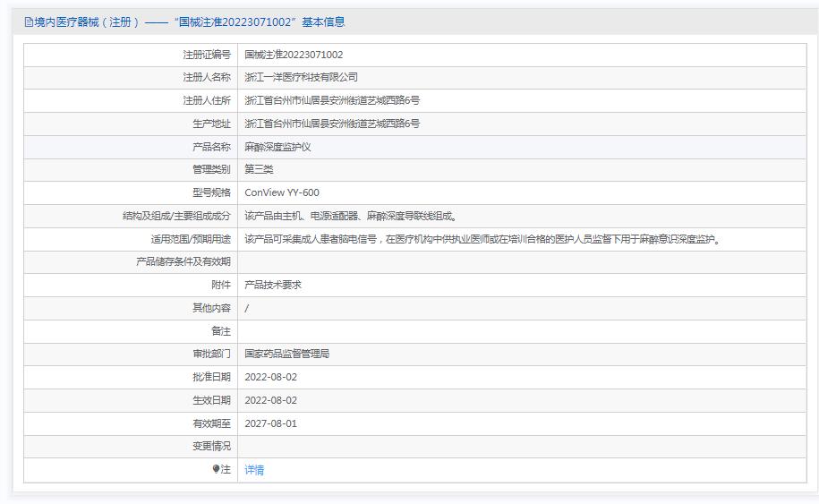Click the document icon beside the header title

click(29, 22)
